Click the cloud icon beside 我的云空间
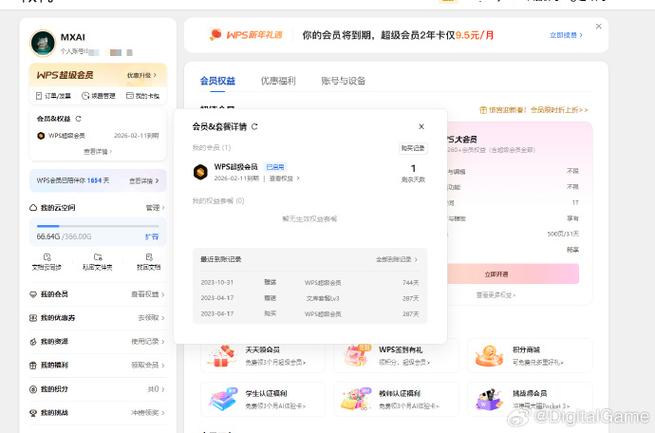This screenshot has width=655, height=433. pyautogui.click(x=33, y=208)
